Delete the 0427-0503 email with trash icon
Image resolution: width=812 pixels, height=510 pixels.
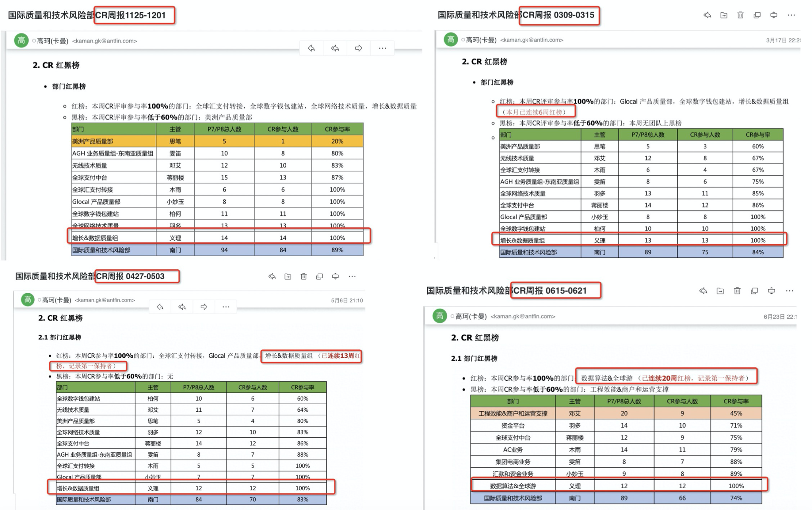304,276
